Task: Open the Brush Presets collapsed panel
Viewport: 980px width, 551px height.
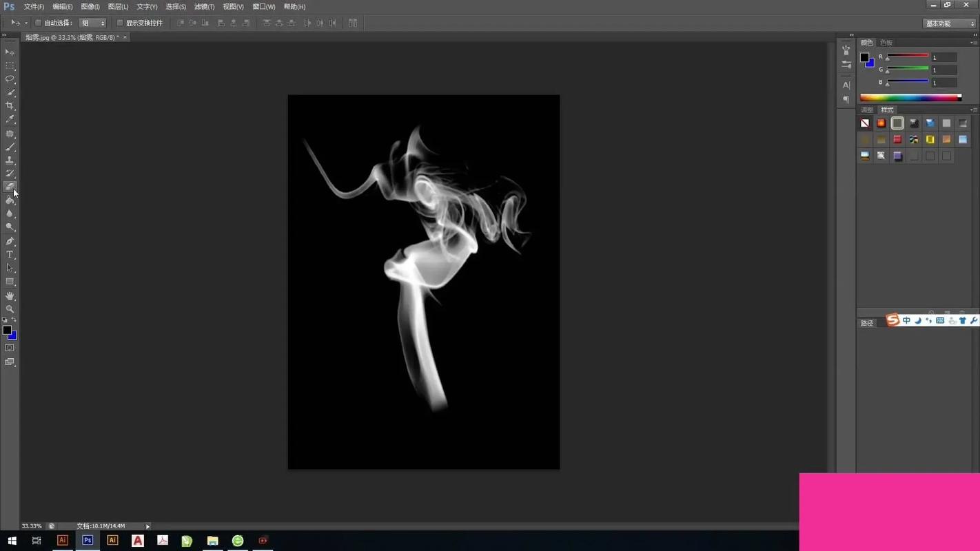Action: [846, 50]
